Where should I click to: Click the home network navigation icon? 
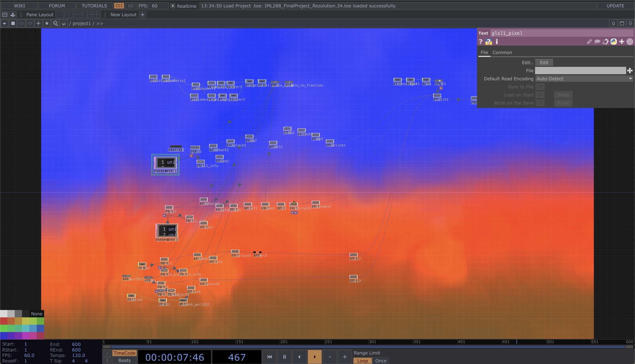64,24
